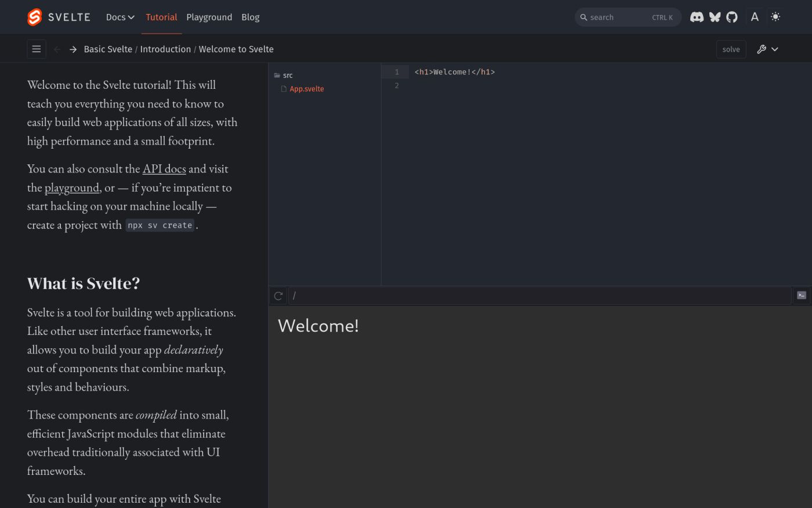Click line number 2 in editor
The image size is (812, 508).
397,85
